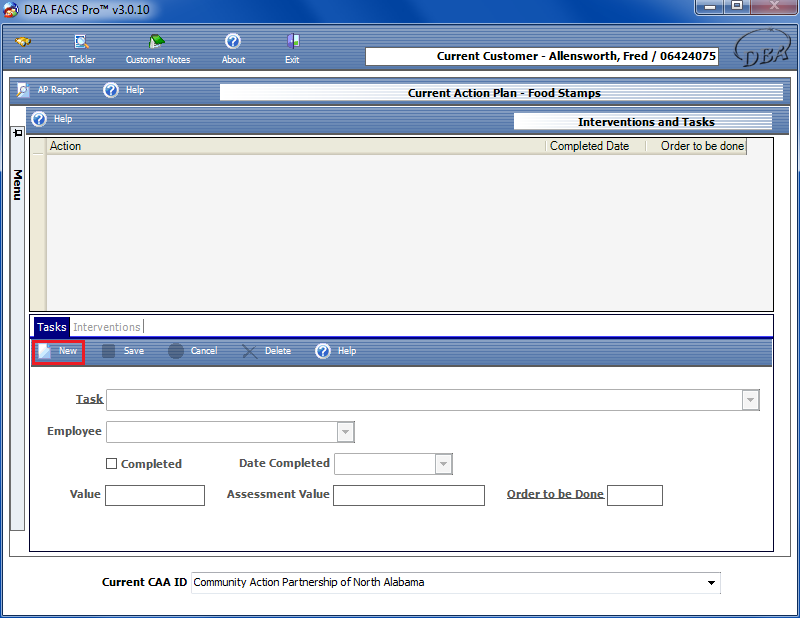Open the Date Completed picker

pyautogui.click(x=443, y=464)
